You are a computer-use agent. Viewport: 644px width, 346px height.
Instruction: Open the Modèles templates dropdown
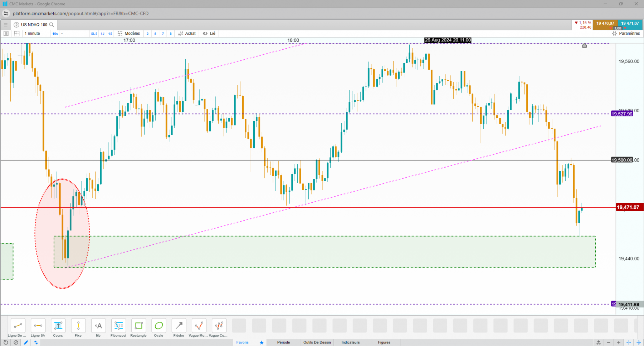(129, 34)
